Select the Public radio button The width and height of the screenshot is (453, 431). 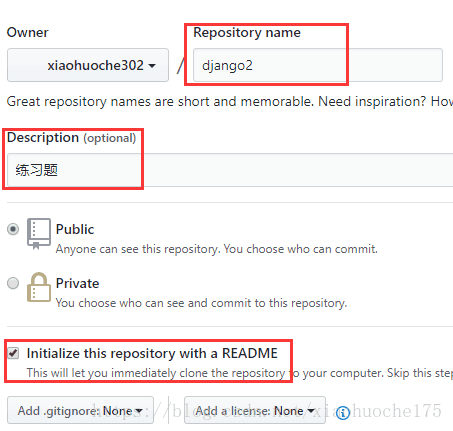coord(13,229)
